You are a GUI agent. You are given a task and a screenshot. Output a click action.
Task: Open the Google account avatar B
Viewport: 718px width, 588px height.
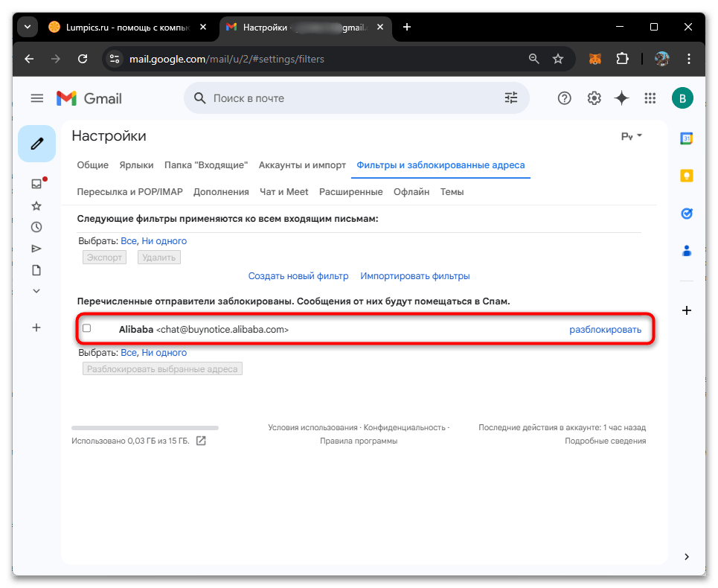pyautogui.click(x=682, y=98)
